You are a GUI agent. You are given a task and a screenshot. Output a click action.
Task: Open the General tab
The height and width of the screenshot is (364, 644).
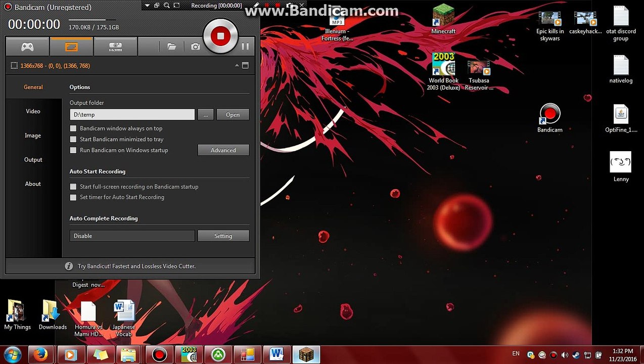pos(33,87)
